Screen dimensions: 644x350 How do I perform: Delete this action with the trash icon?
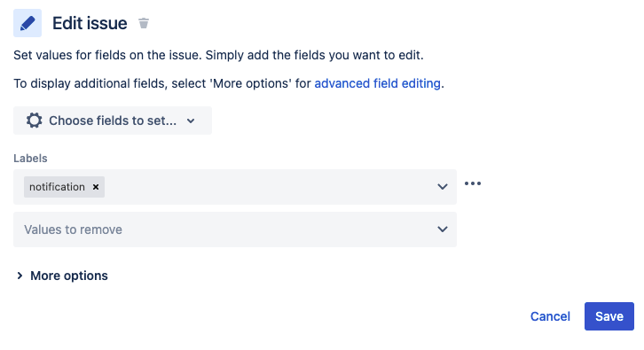[x=144, y=23]
